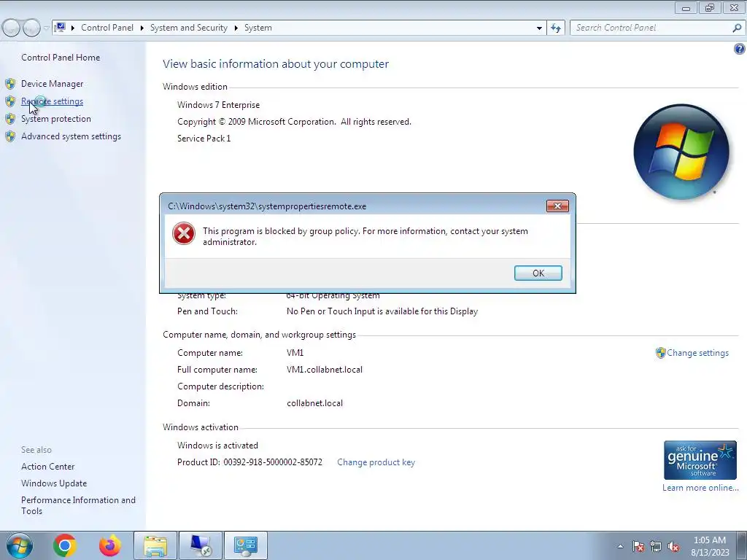747x560 pixels.
Task: Click the computer name value VM1
Action: point(295,353)
